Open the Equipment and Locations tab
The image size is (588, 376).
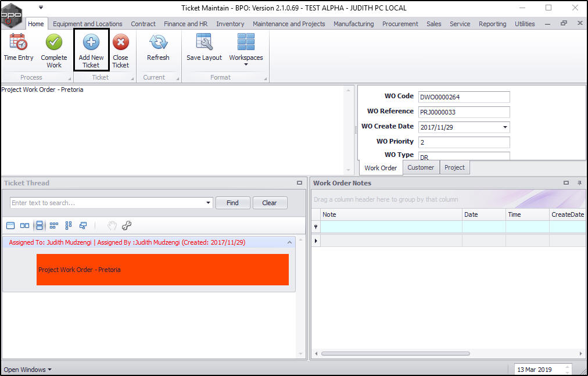pyautogui.click(x=87, y=24)
